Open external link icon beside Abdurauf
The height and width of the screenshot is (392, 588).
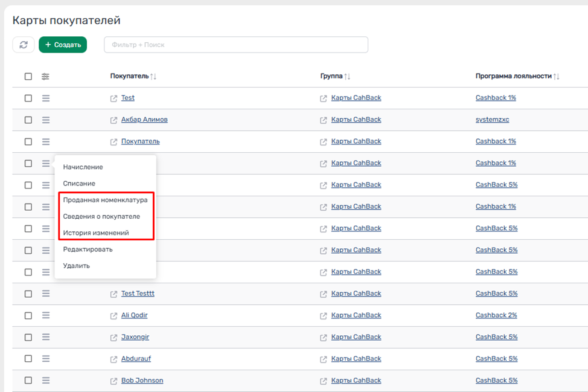[113, 359]
